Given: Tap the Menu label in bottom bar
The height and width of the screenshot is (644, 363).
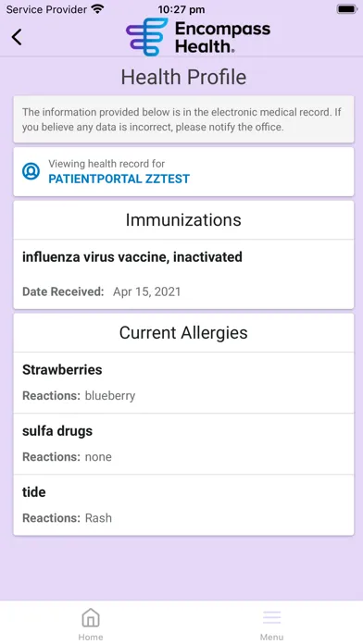Looking at the screenshot, I should (271, 637).
